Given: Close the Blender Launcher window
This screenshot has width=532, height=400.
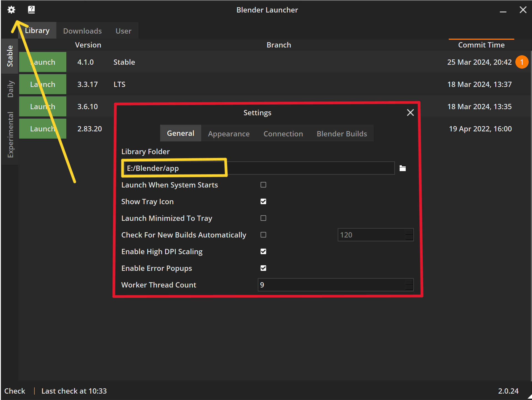Looking at the screenshot, I should pyautogui.click(x=523, y=10).
